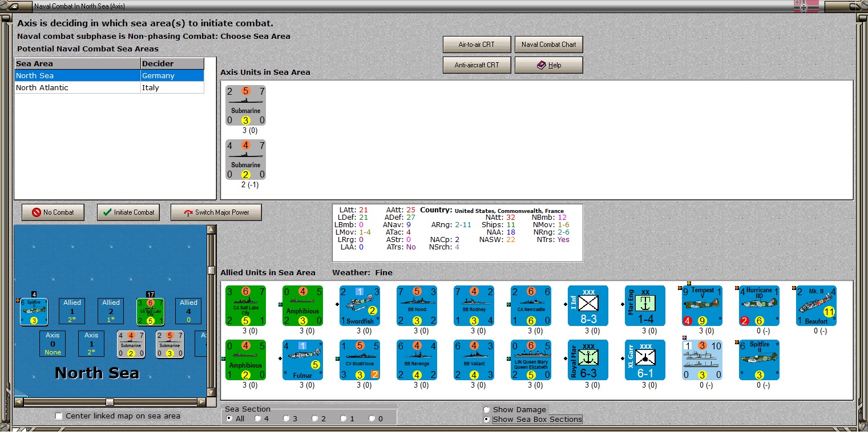
Task: Select the Spitfire II fighter counter
Action: point(759,360)
